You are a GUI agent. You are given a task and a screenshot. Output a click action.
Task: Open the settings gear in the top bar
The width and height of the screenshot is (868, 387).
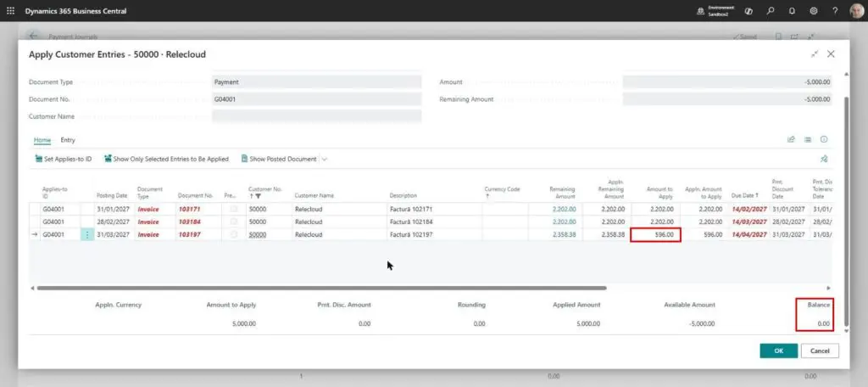point(813,10)
